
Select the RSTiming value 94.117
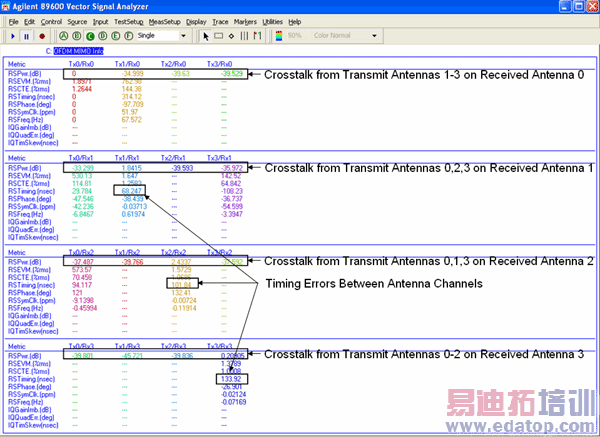pos(82,285)
